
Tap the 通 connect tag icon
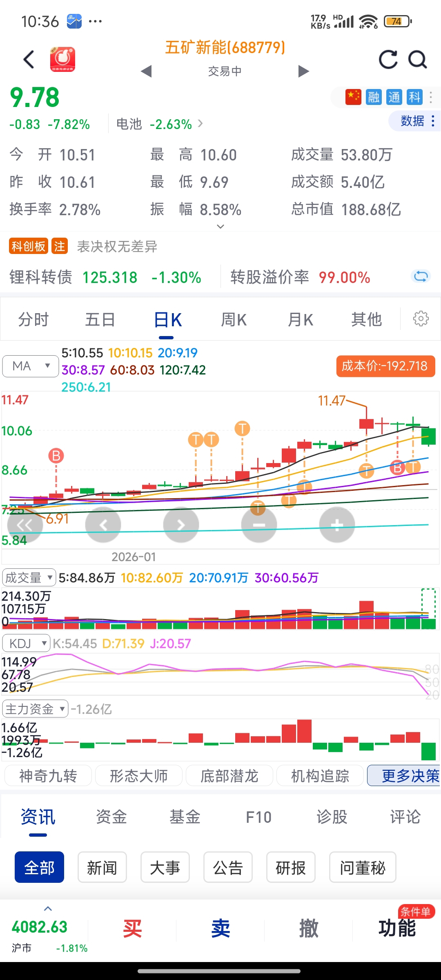click(x=394, y=97)
